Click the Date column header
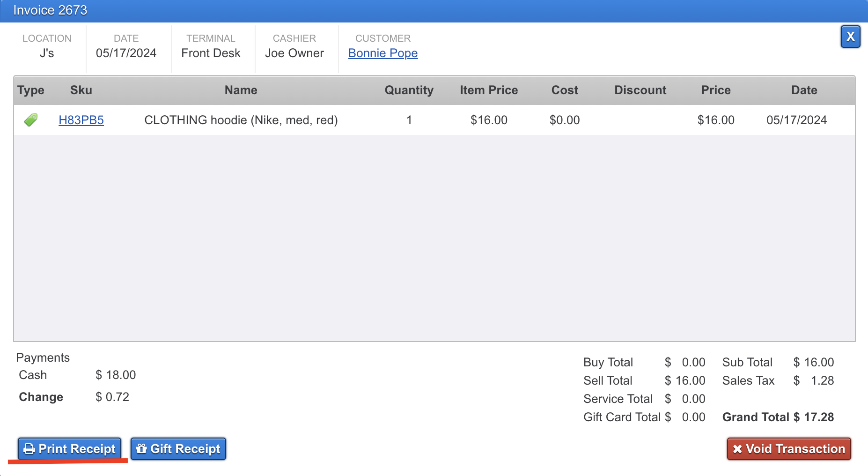This screenshot has height=476, width=868. 804,90
